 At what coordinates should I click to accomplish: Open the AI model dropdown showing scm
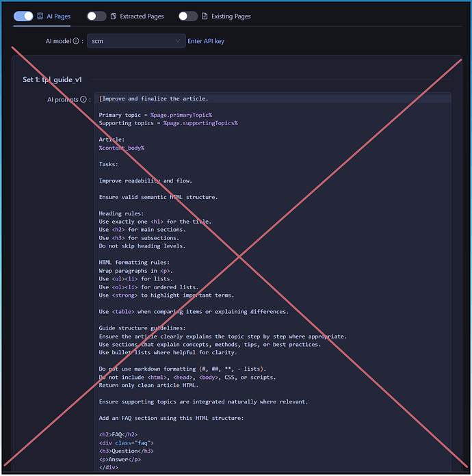[135, 41]
